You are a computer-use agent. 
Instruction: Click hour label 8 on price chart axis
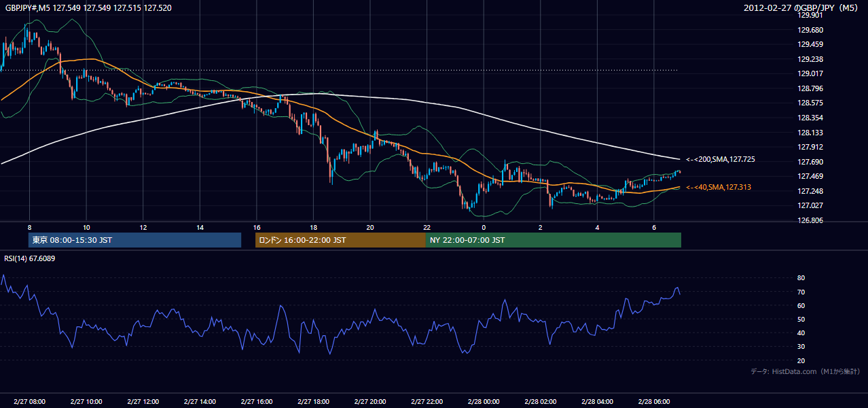(29, 227)
